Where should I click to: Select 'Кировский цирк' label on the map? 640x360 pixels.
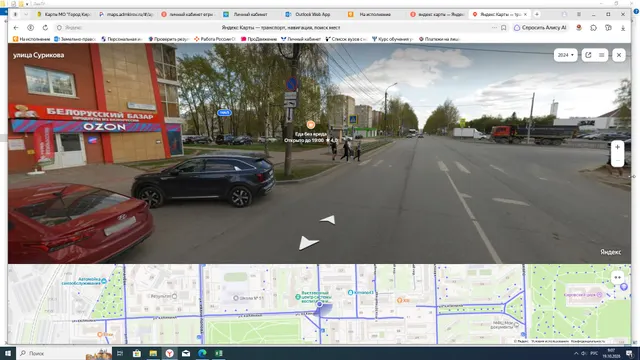pyautogui.click(x=582, y=295)
